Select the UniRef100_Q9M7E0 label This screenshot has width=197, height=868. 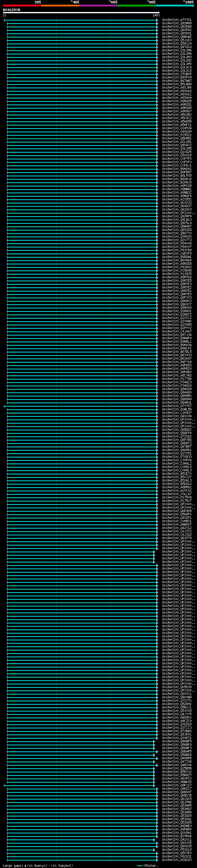(176, 294)
